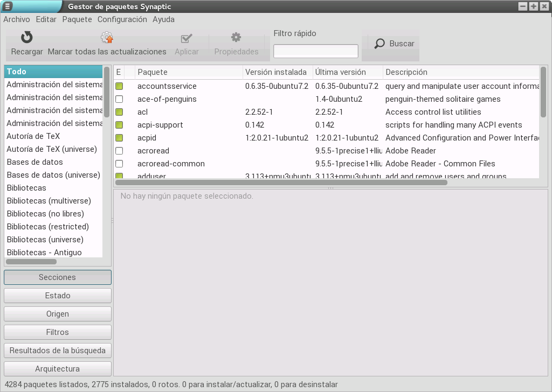This screenshot has width=552, height=392.
Task: Focus the Filtro rápido text field
Action: point(315,51)
